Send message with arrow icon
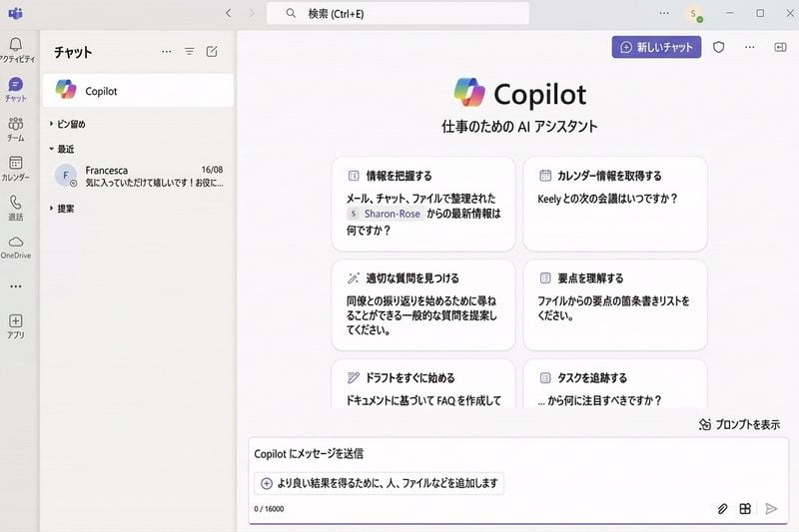The height and width of the screenshot is (532, 799). point(771,509)
